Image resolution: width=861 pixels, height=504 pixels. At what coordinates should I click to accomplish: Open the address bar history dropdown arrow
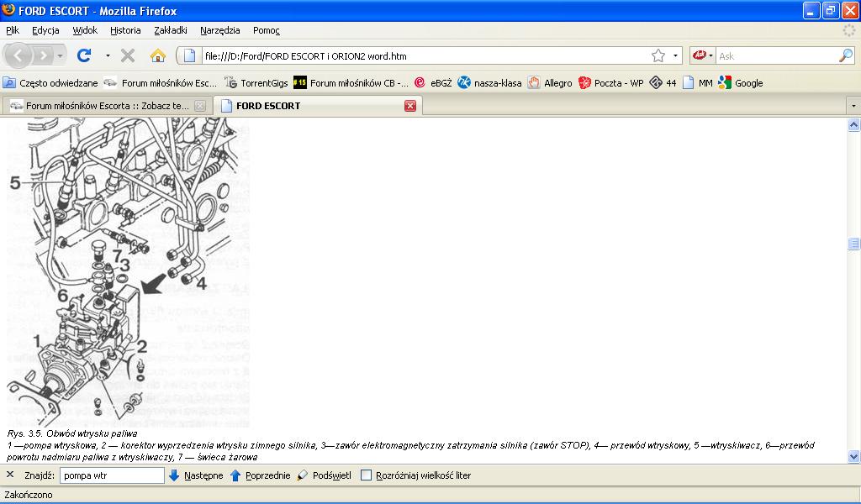[676, 55]
